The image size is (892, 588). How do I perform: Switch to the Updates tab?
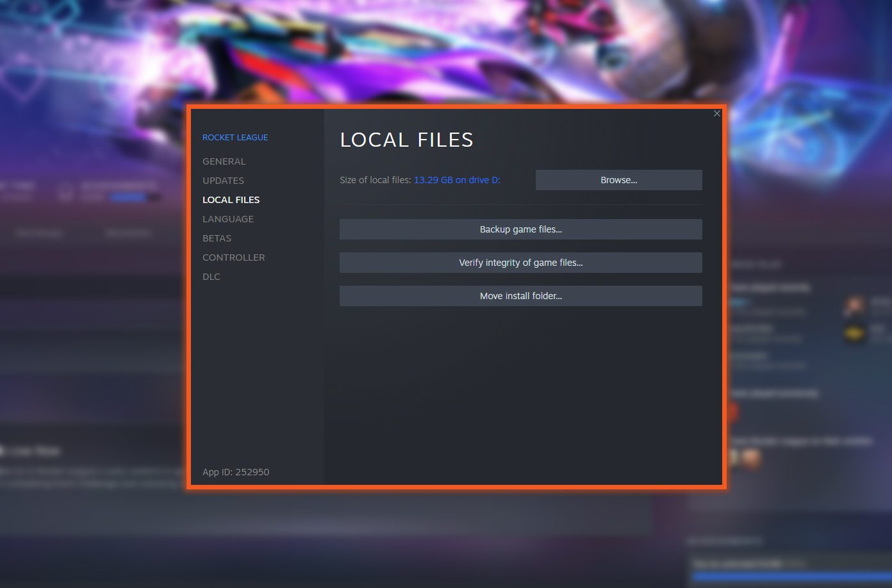(223, 181)
